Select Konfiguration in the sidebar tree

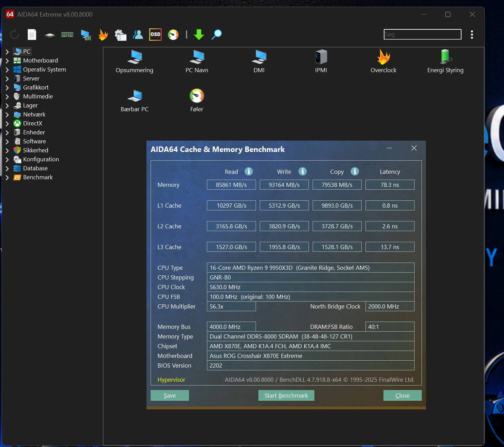[41, 159]
